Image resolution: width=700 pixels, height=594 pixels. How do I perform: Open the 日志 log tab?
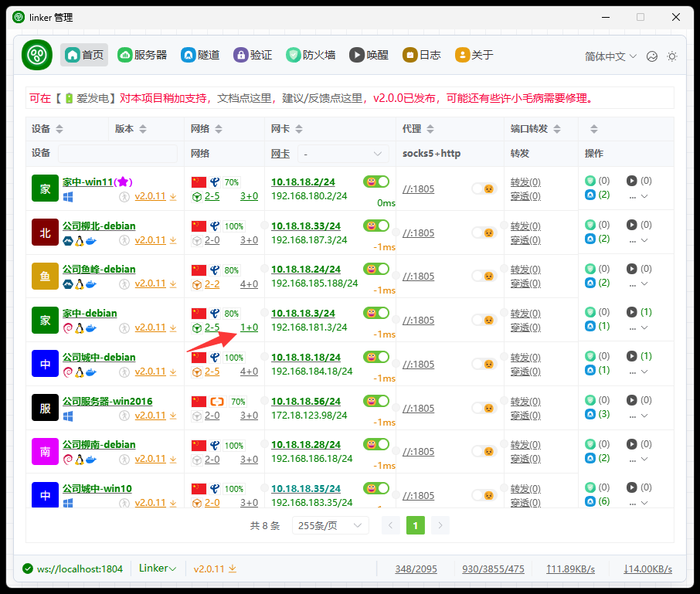pyautogui.click(x=422, y=55)
